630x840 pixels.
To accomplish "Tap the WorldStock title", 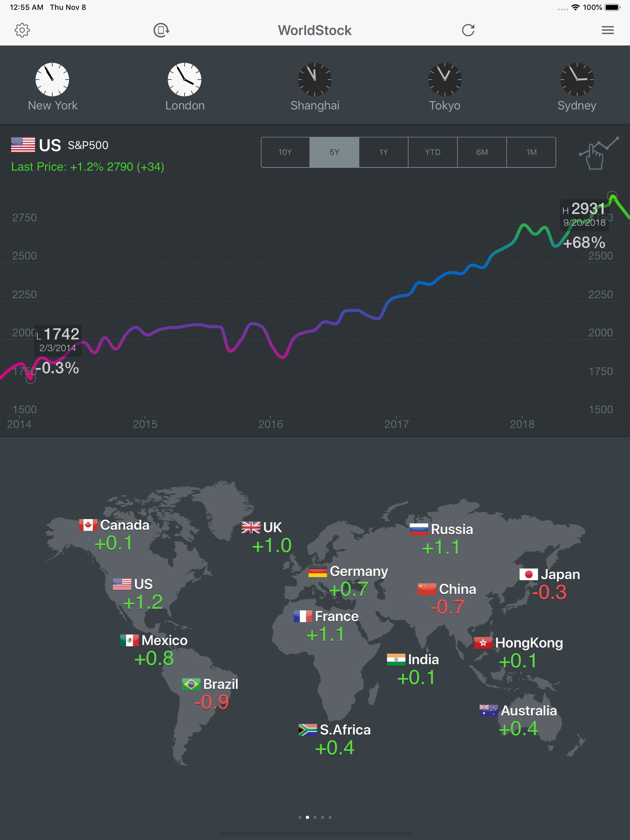I will 315,30.
